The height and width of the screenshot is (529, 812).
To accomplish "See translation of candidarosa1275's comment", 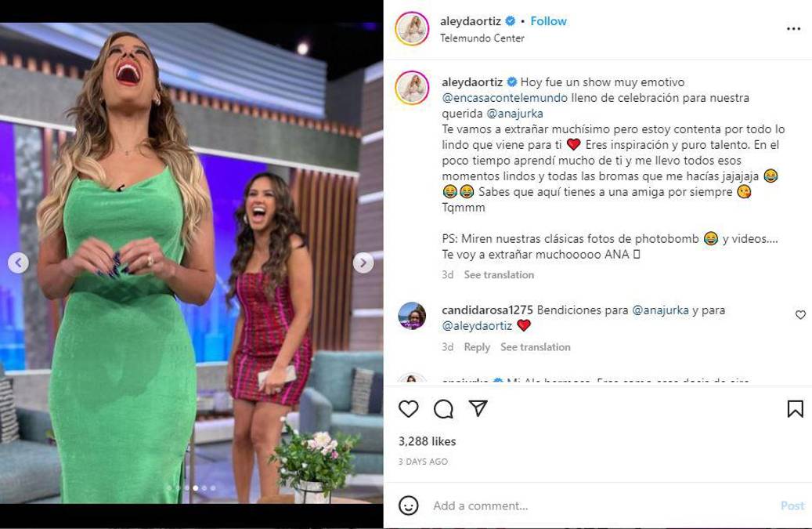I will pyautogui.click(x=536, y=347).
